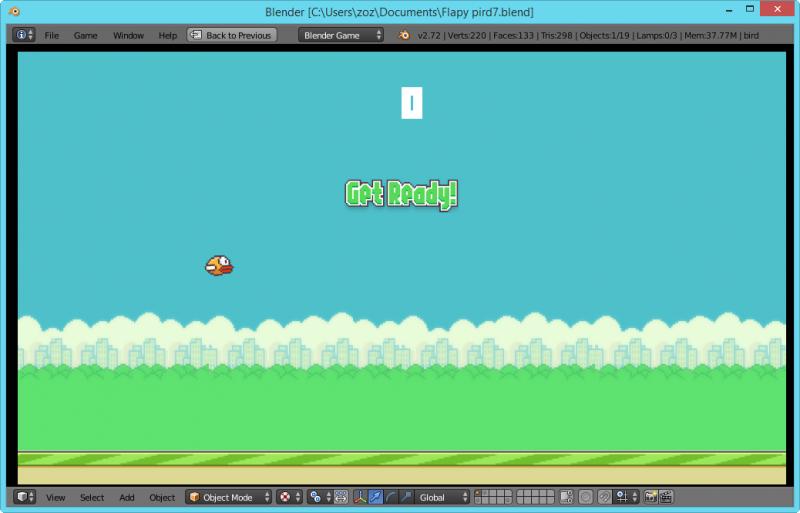Open the Object menu in 3D header
800x513 pixels.
click(x=162, y=497)
